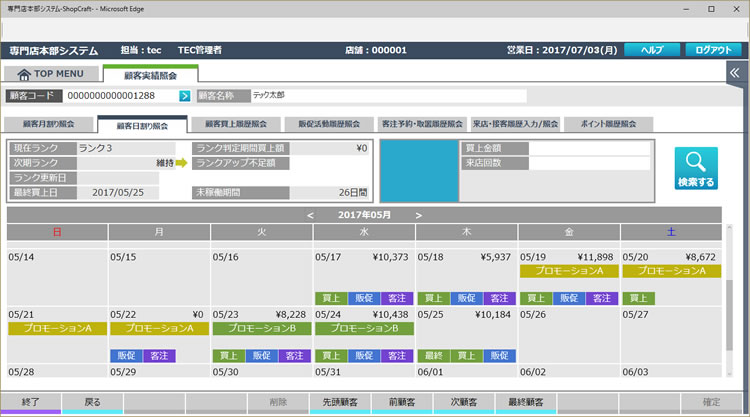Image resolution: width=750 pixels, height=417 pixels.
Task: Click the magnifier 検索する search icon
Action: tap(695, 168)
